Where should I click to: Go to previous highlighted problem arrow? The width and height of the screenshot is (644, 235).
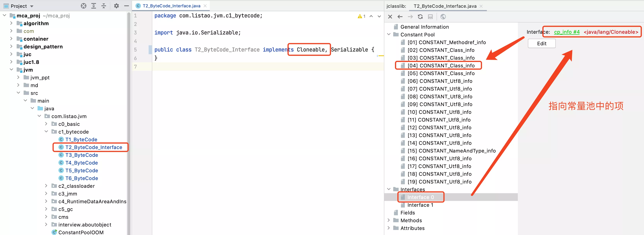click(371, 16)
